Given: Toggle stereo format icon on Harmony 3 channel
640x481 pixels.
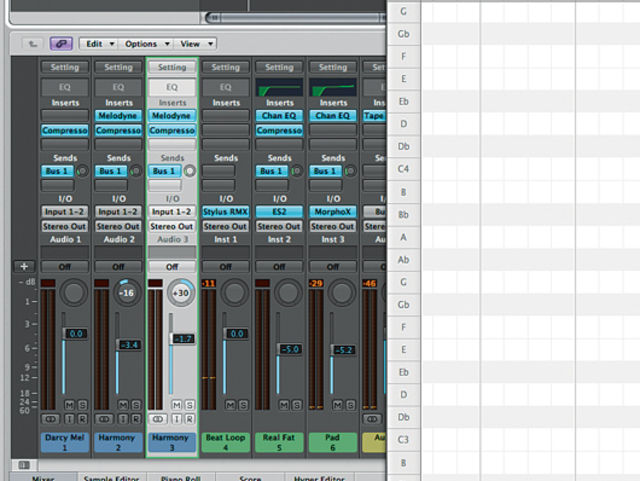Looking at the screenshot, I should [158, 419].
